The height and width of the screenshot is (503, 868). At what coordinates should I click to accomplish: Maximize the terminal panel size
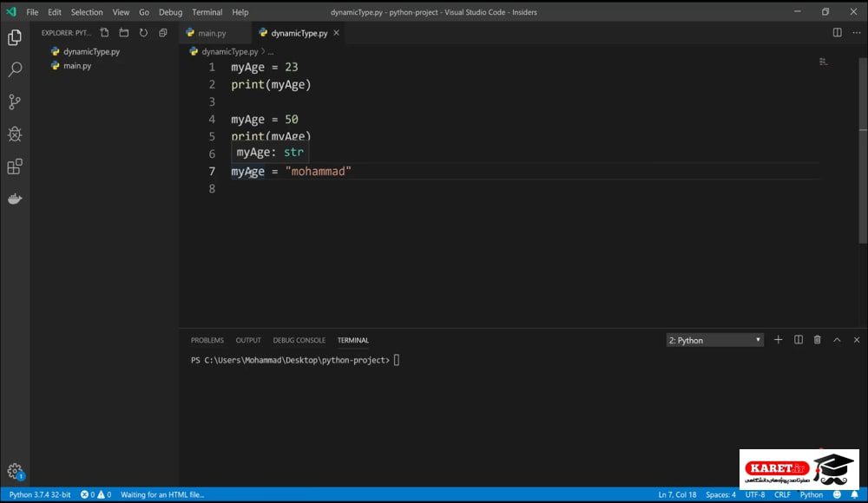point(837,340)
